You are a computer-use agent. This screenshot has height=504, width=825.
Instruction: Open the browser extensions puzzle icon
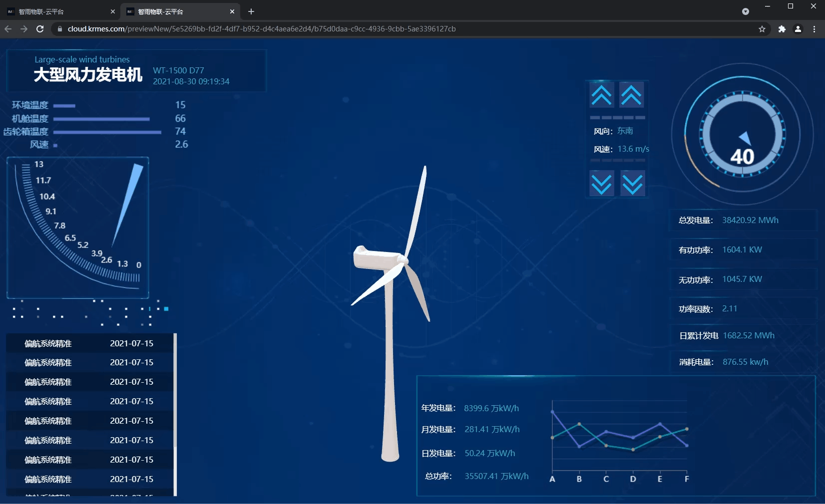tap(782, 29)
